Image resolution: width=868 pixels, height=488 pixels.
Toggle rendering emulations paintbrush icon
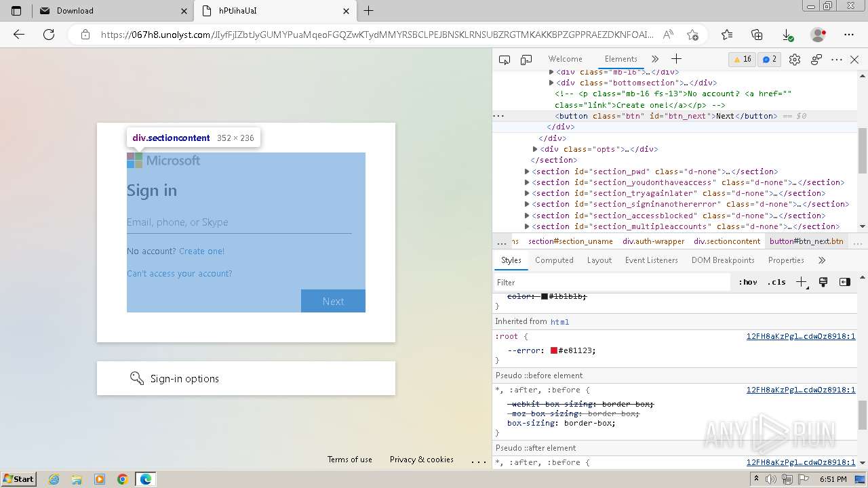(x=823, y=282)
